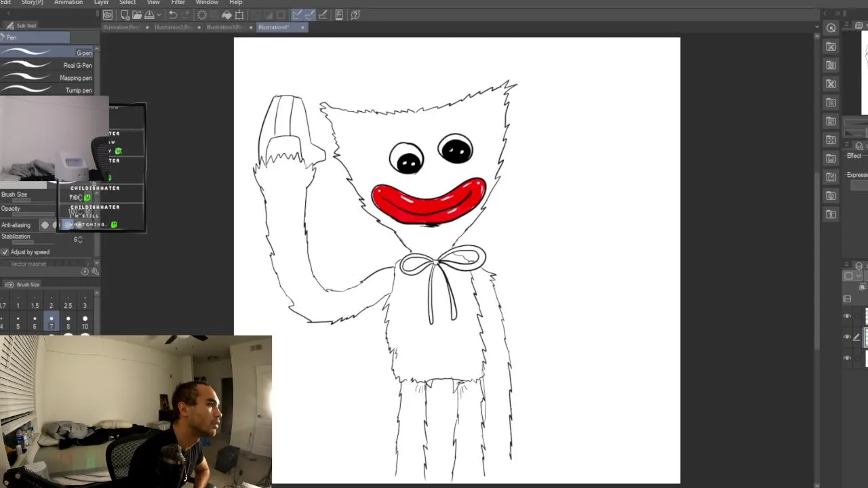Screen dimensions: 868x488
Task: Select the G-pen sub tool
Action: point(47,53)
